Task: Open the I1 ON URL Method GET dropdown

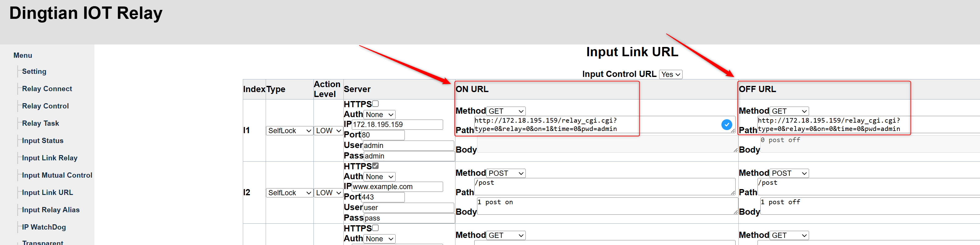Action: click(506, 111)
